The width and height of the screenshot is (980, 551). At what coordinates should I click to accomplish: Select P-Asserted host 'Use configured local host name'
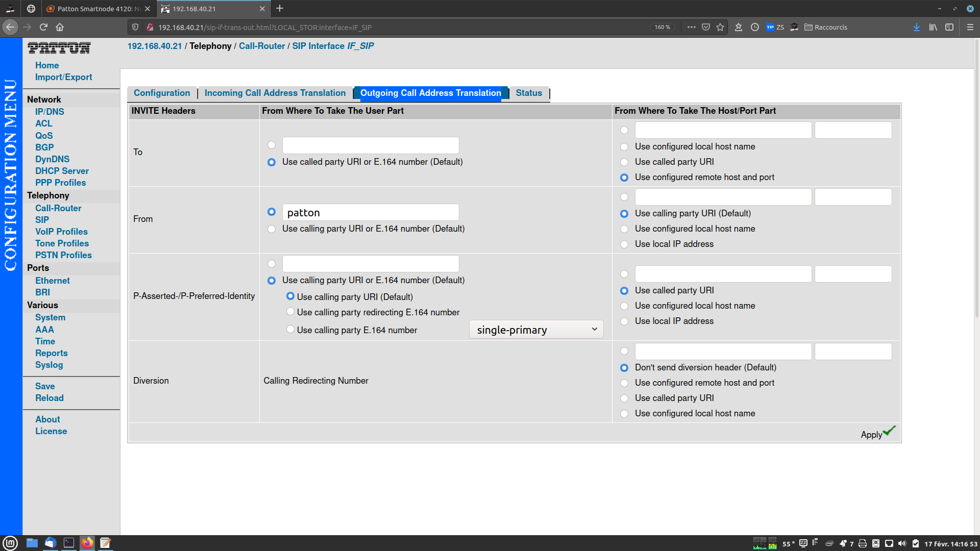point(624,306)
